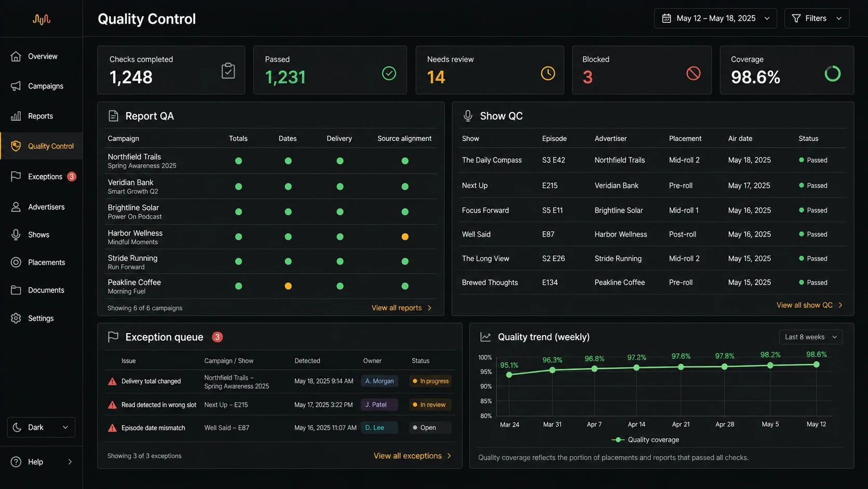
Task: Click the In review status badge
Action: point(430,405)
